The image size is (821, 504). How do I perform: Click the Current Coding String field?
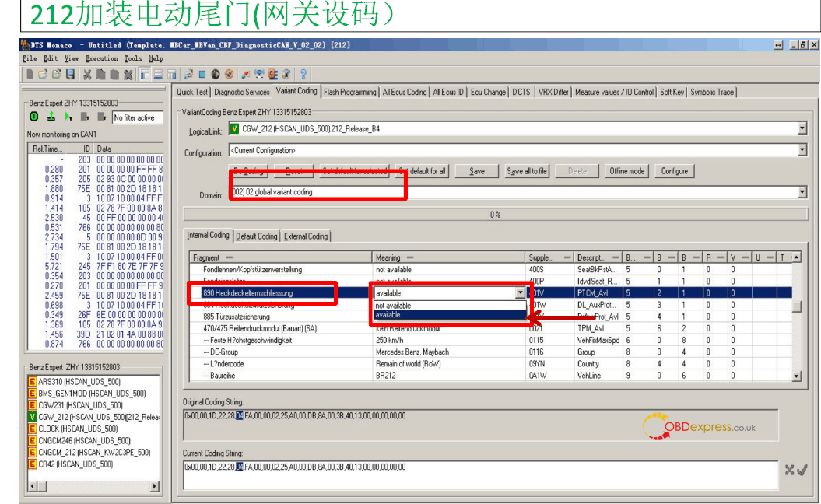click(x=479, y=474)
